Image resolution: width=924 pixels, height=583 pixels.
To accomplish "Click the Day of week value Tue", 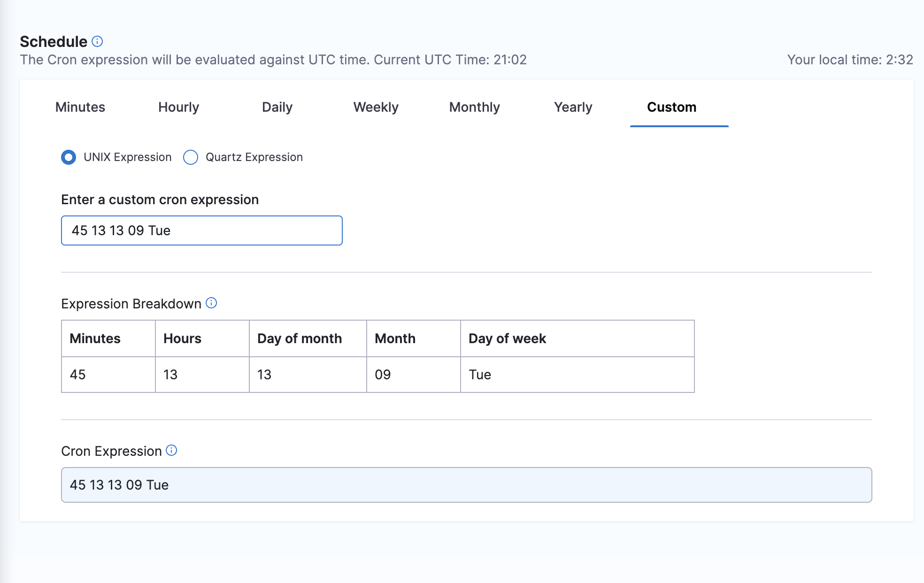I will pyautogui.click(x=577, y=375).
